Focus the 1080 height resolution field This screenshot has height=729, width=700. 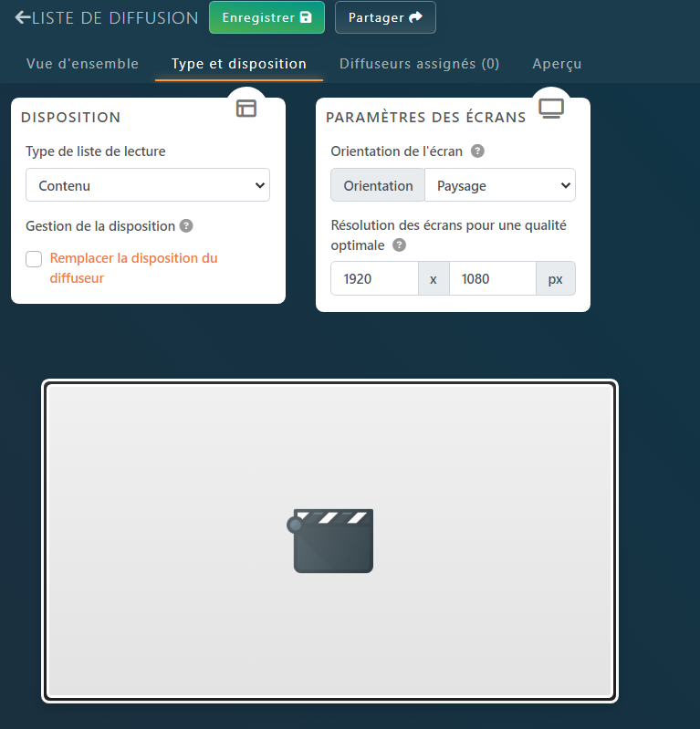[491, 279]
